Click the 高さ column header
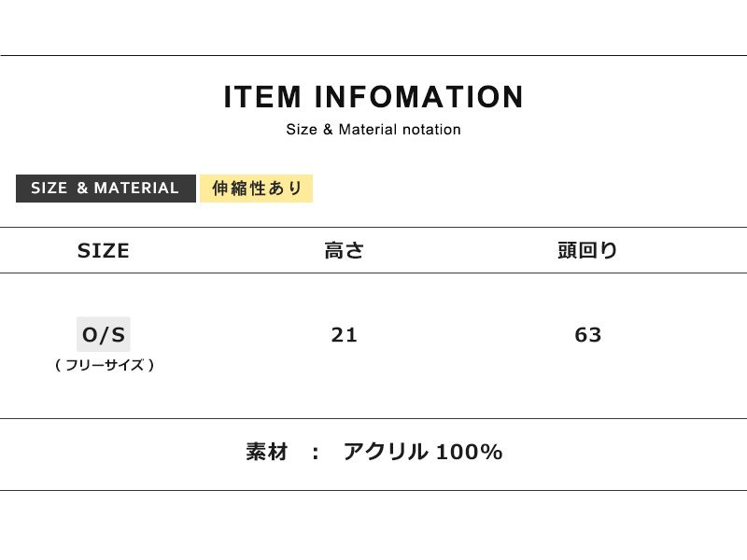 tap(344, 250)
